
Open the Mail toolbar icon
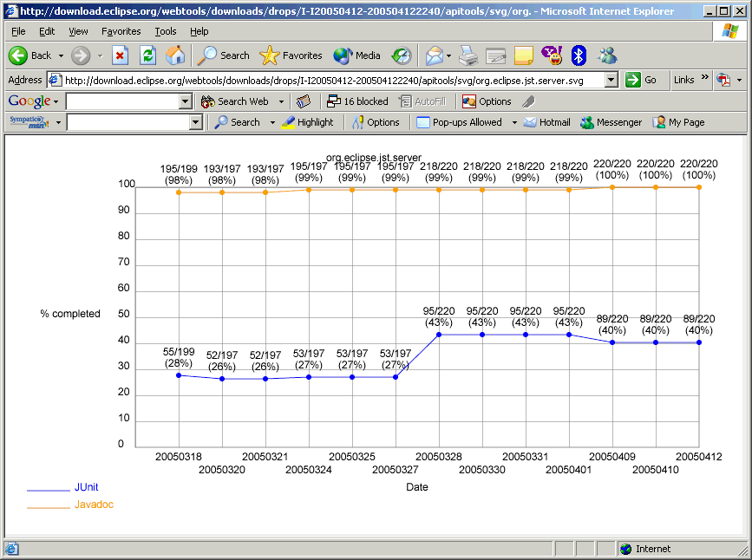[434, 55]
